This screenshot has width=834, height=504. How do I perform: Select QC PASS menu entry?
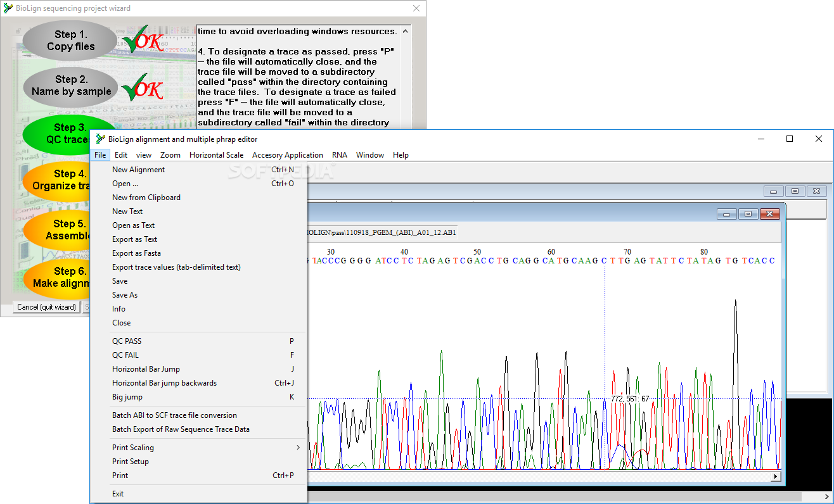pos(199,341)
